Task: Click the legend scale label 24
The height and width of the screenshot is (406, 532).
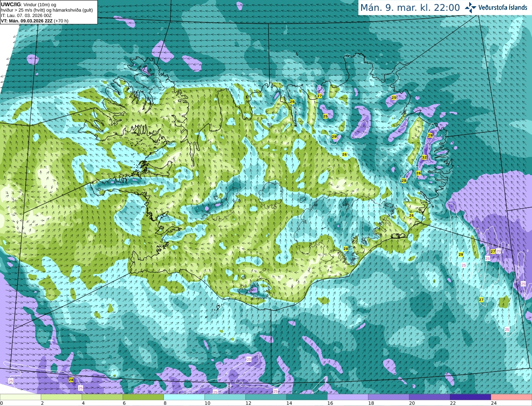Action: [x=493, y=403]
